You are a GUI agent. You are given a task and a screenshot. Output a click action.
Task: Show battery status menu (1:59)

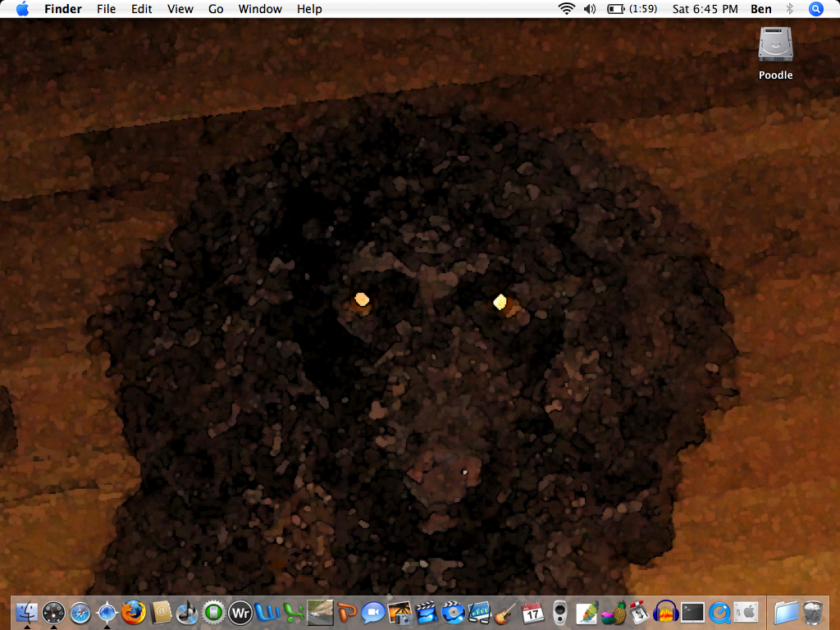[x=632, y=9]
